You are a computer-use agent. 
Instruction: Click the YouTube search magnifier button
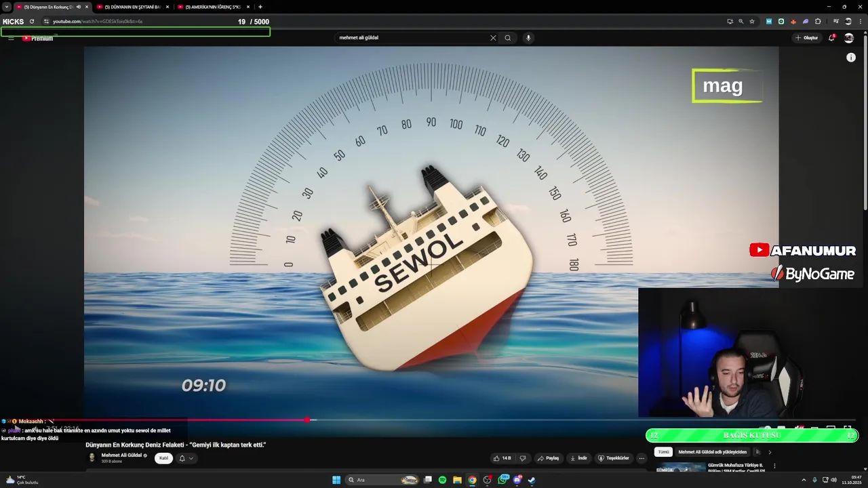click(x=507, y=38)
